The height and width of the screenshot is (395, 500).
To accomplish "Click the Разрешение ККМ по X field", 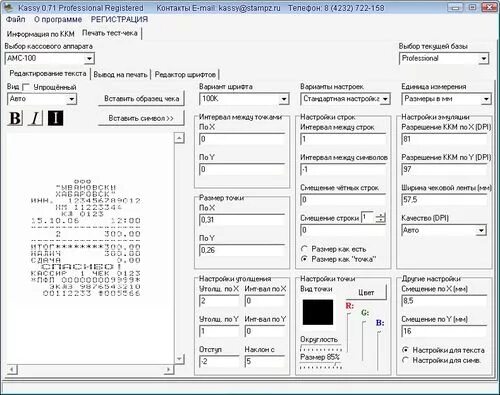I will (444, 139).
